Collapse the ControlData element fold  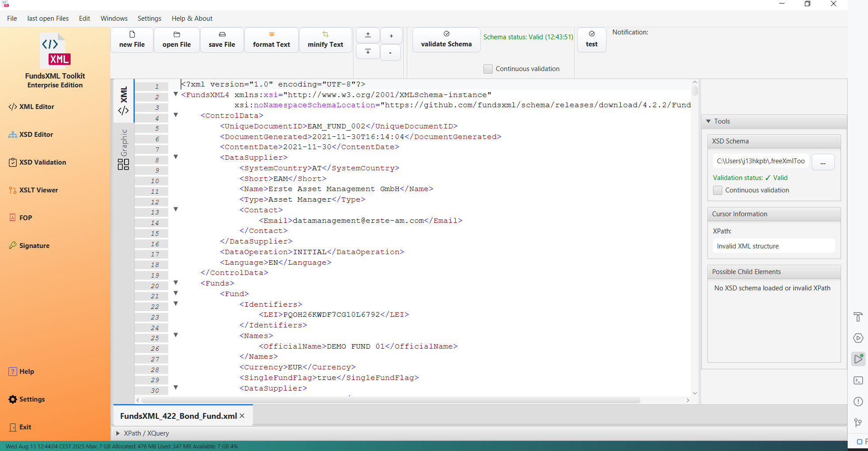[x=176, y=115]
